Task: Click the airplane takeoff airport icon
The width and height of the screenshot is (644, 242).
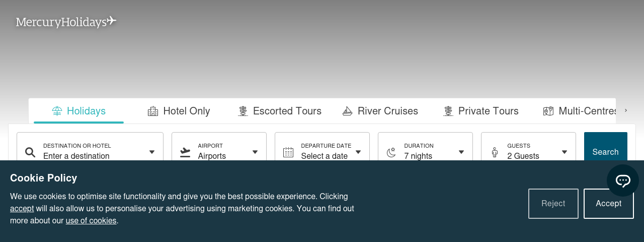Action: click(185, 152)
